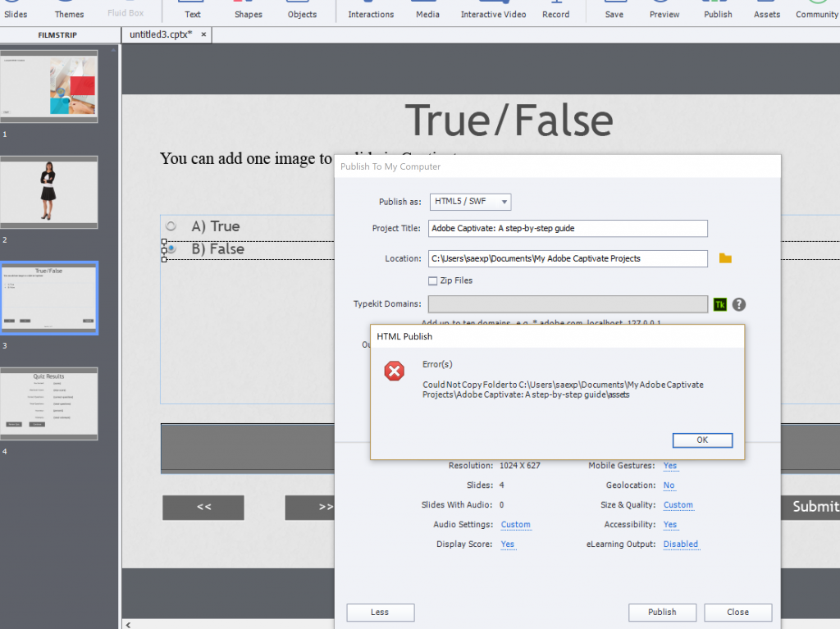The width and height of the screenshot is (840, 629).
Task: Click the Publish toolbar item at top
Action: click(718, 11)
